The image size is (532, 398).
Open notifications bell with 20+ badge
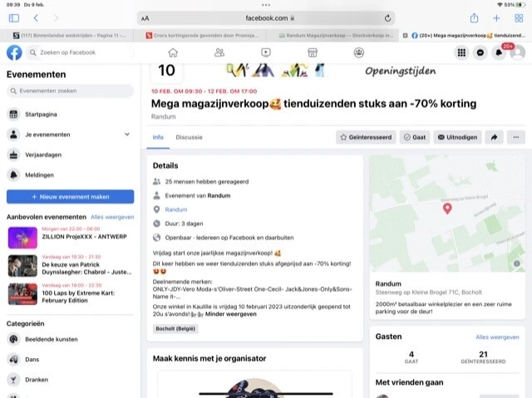coord(499,52)
